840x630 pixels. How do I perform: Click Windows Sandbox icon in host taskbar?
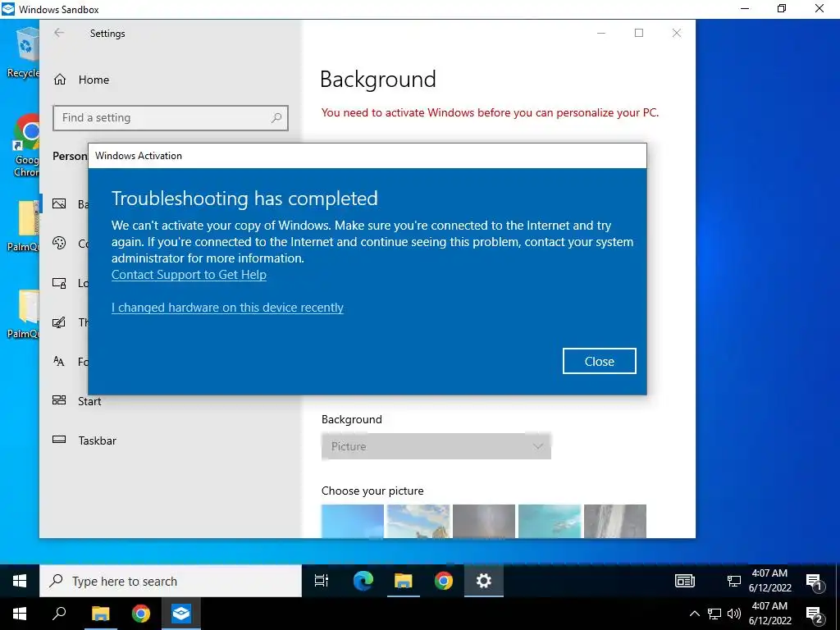[x=181, y=614]
